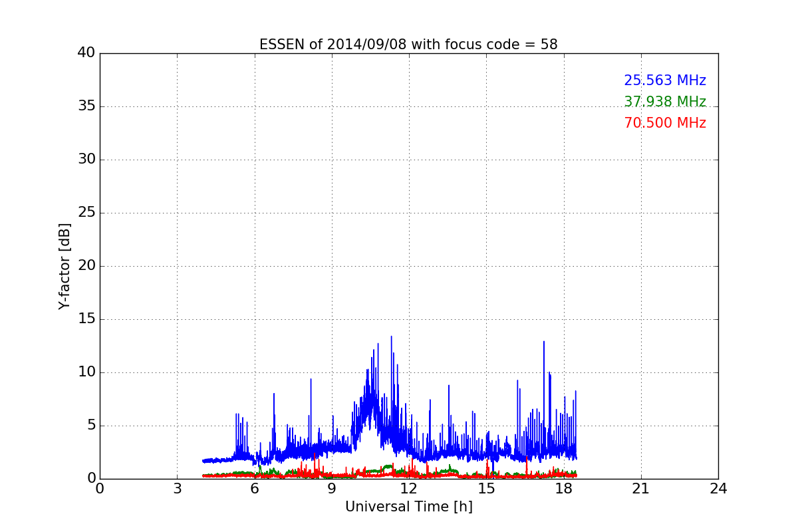Click x-axis tick label 21
The image size is (798, 532).
click(x=641, y=489)
